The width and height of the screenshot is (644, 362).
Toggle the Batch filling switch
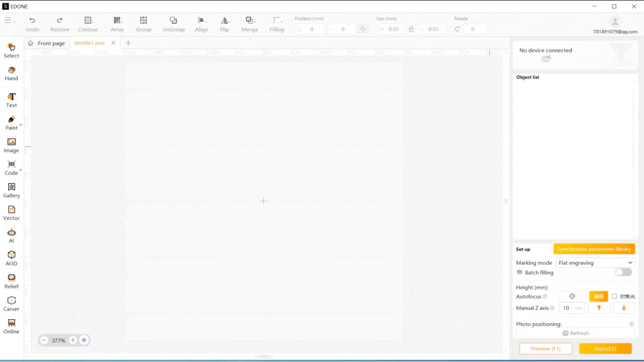[623, 272]
